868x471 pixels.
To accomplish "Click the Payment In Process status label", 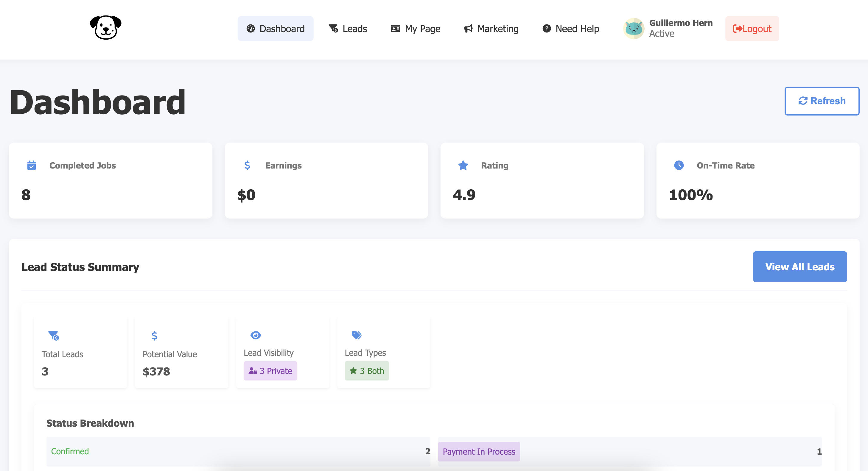I will click(478, 451).
